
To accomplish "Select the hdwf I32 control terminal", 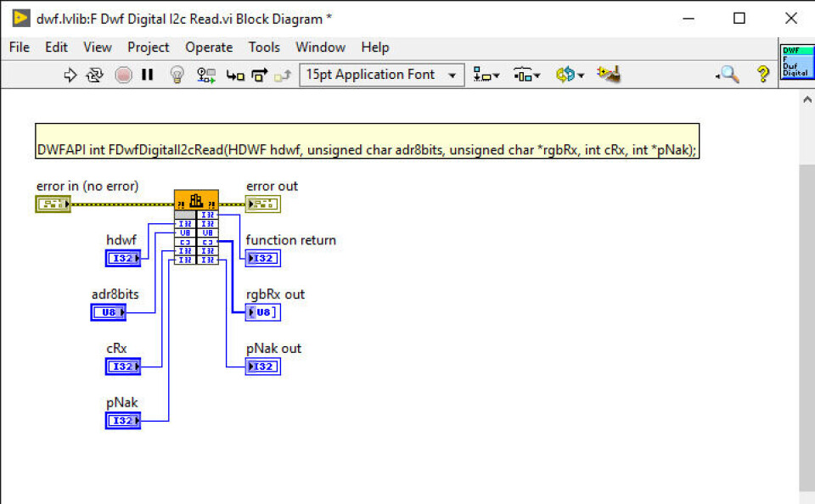I will point(123,258).
